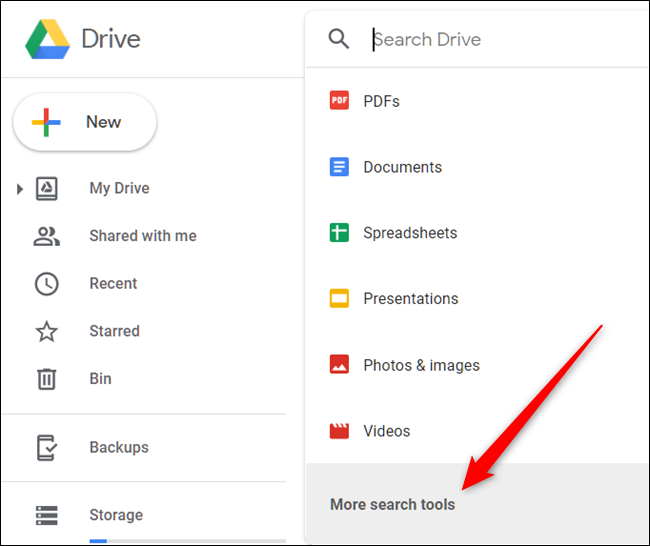Open the New button

85,122
